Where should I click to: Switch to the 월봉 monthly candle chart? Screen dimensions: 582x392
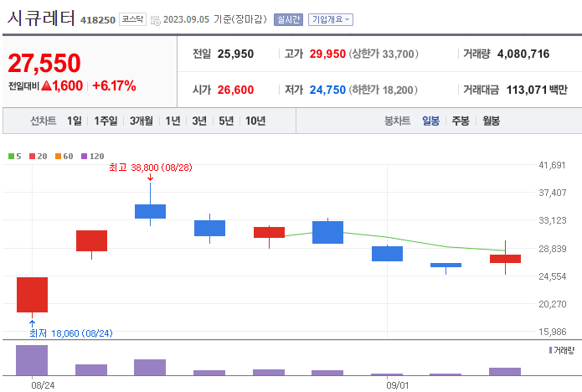click(491, 121)
